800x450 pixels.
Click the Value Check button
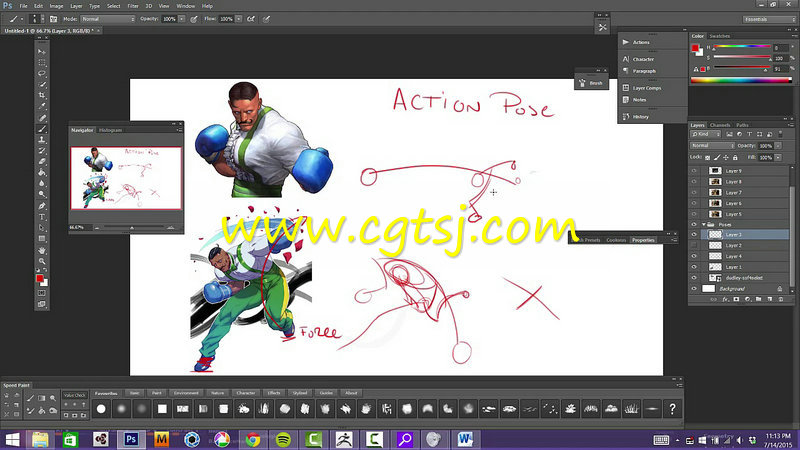point(74,395)
